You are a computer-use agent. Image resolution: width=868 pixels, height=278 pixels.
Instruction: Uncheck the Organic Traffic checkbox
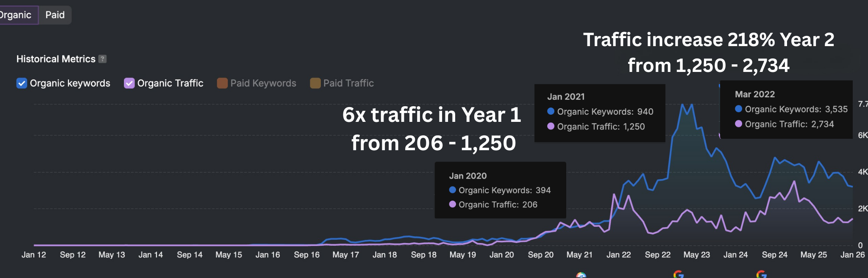coord(129,83)
